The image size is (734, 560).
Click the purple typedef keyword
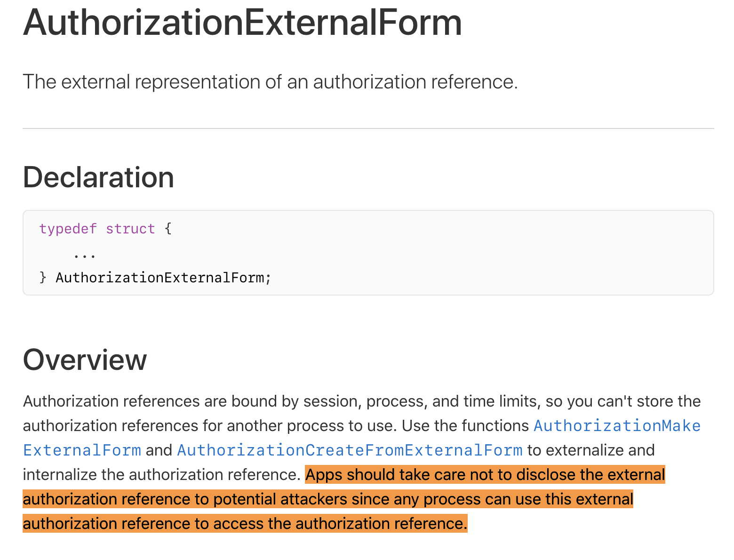pyautogui.click(x=68, y=229)
